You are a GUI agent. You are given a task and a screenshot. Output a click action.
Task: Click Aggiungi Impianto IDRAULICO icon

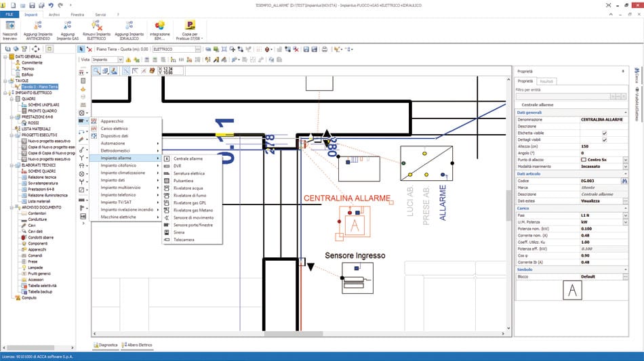(x=129, y=26)
